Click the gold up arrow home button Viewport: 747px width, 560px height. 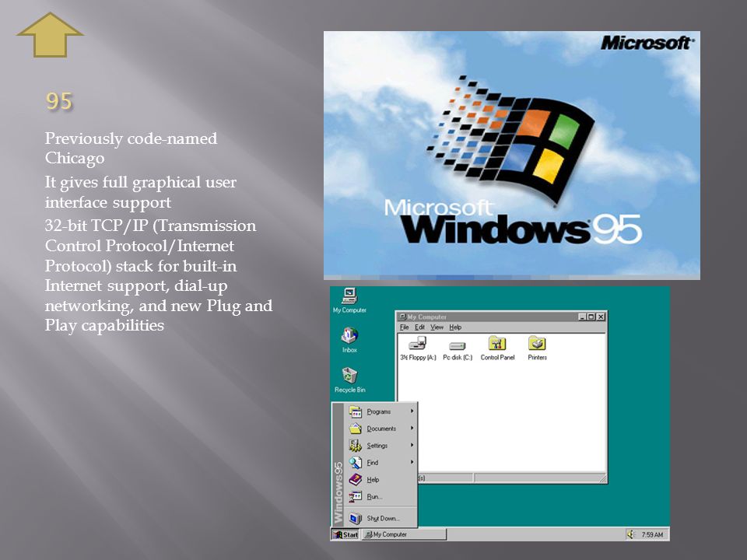pos(50,35)
